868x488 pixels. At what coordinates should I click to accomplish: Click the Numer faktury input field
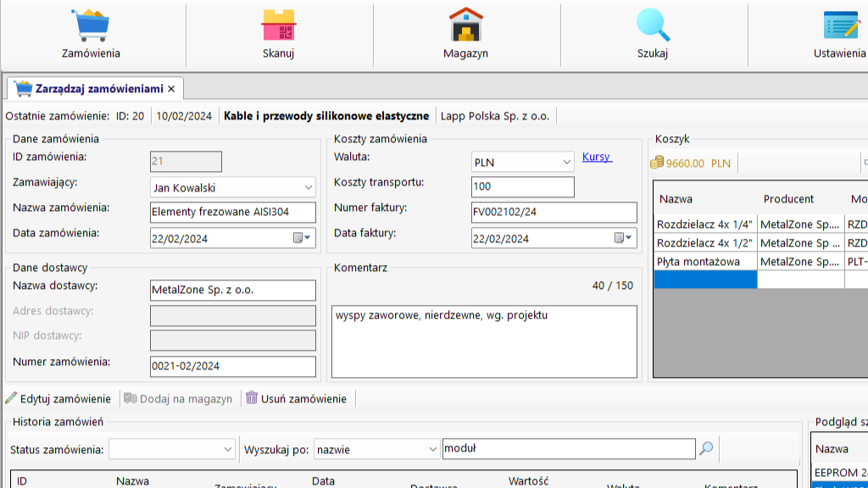point(554,213)
